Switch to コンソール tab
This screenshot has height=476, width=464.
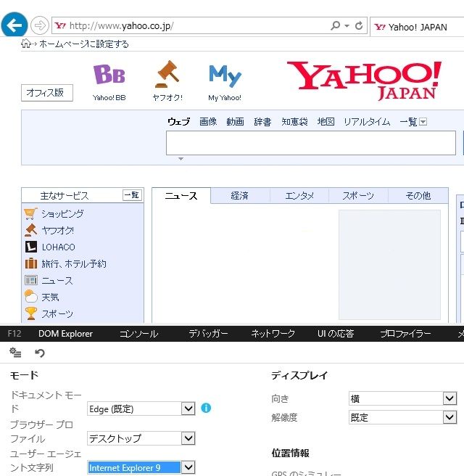[x=139, y=334]
